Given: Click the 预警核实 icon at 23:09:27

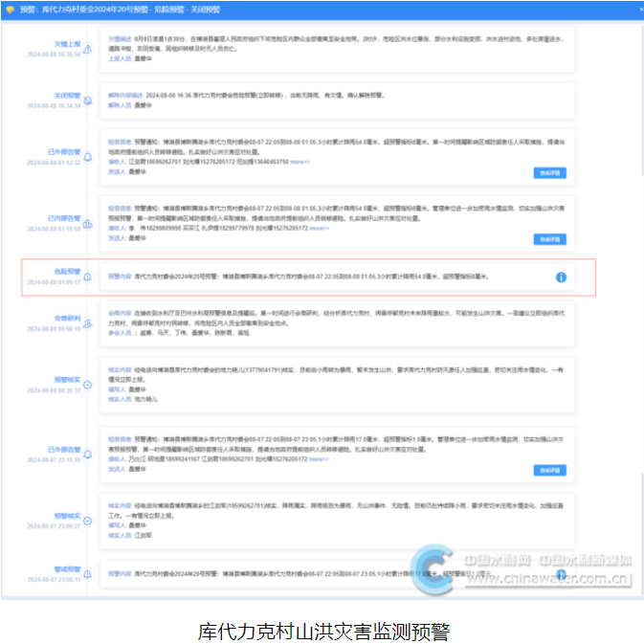Looking at the screenshot, I should coord(88,520).
